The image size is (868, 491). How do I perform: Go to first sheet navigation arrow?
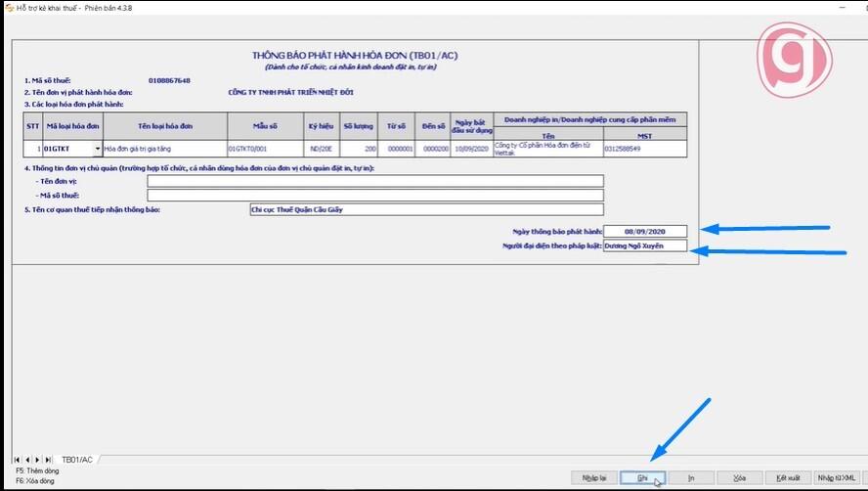click(x=18, y=460)
